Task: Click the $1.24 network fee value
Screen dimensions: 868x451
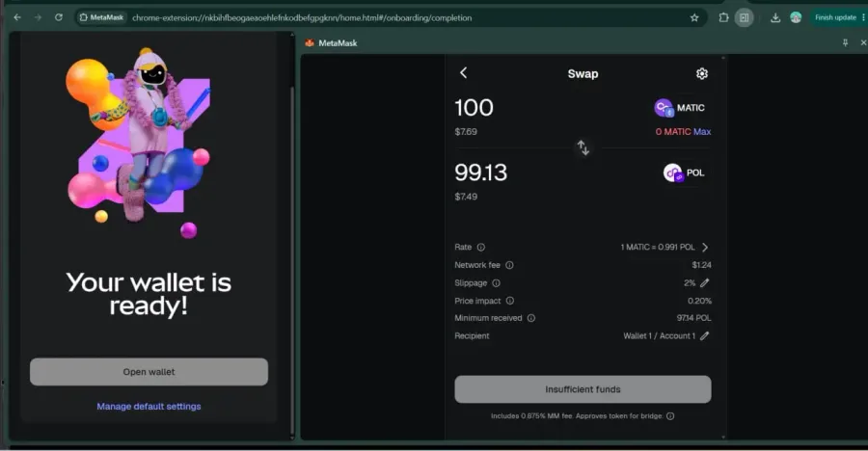Action: (x=701, y=265)
